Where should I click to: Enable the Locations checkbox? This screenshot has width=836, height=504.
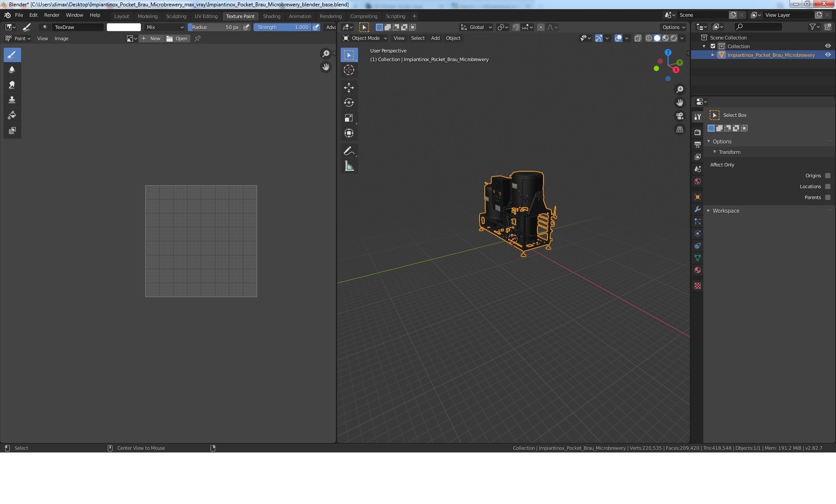828,186
